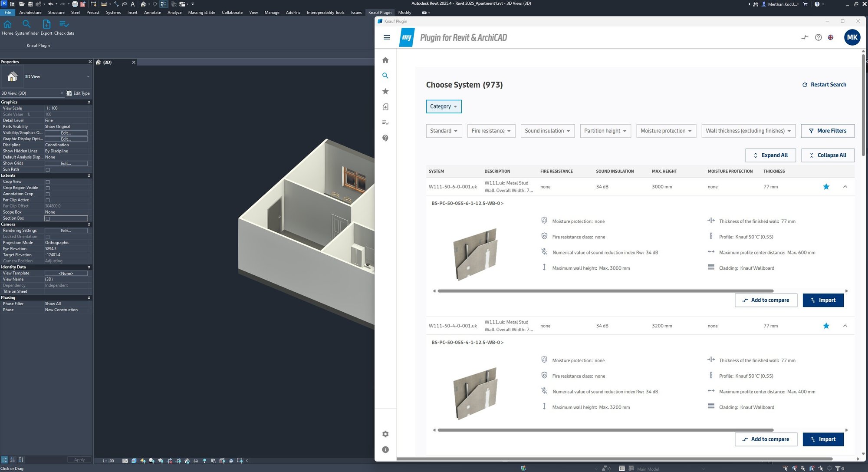868x472 pixels.
Task: Toggle the favorite star for W111-50-4-0-001.uk
Action: coord(826,326)
